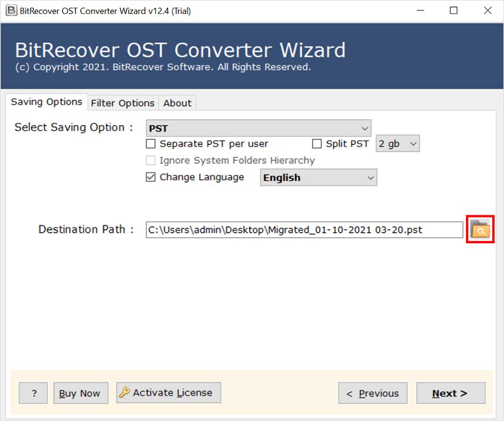Minimize the OST Converter Wizard window
This screenshot has height=421, width=504.
tap(420, 11)
